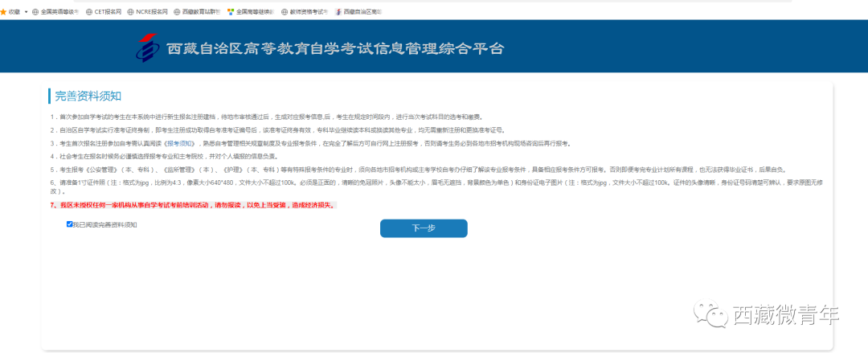Image resolution: width=868 pixels, height=353 pixels.
Task: Toggle the 我已阅读完善资料须知 checkbox
Action: click(x=70, y=224)
